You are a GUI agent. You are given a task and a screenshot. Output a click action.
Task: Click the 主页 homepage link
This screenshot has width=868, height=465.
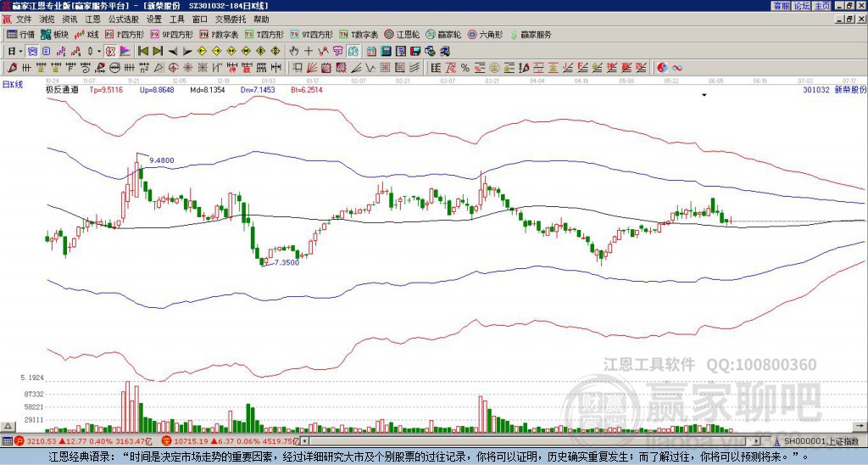(822, 6)
